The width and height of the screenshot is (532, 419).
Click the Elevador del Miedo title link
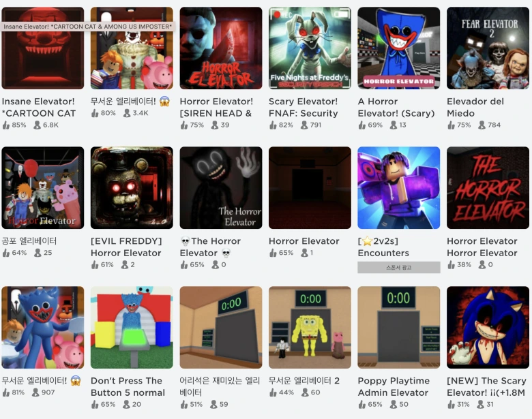tap(475, 108)
